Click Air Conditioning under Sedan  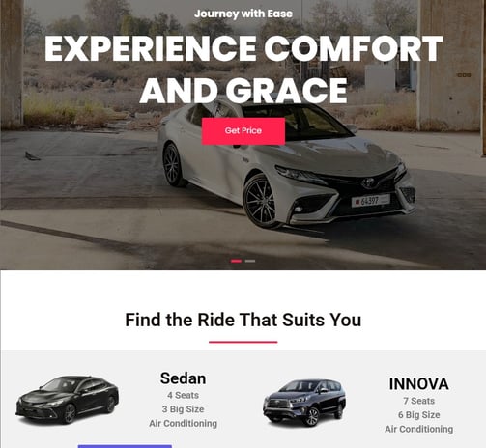(183, 424)
